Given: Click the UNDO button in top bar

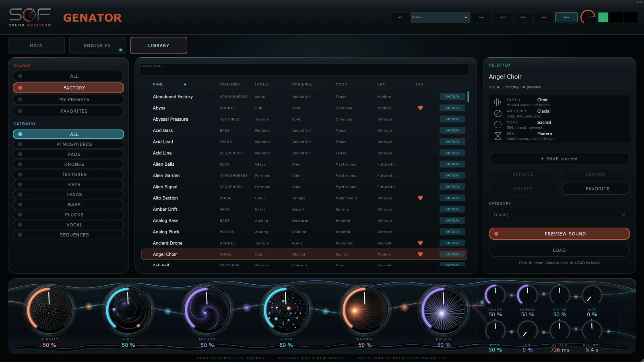Looking at the screenshot, I should coord(503,17).
